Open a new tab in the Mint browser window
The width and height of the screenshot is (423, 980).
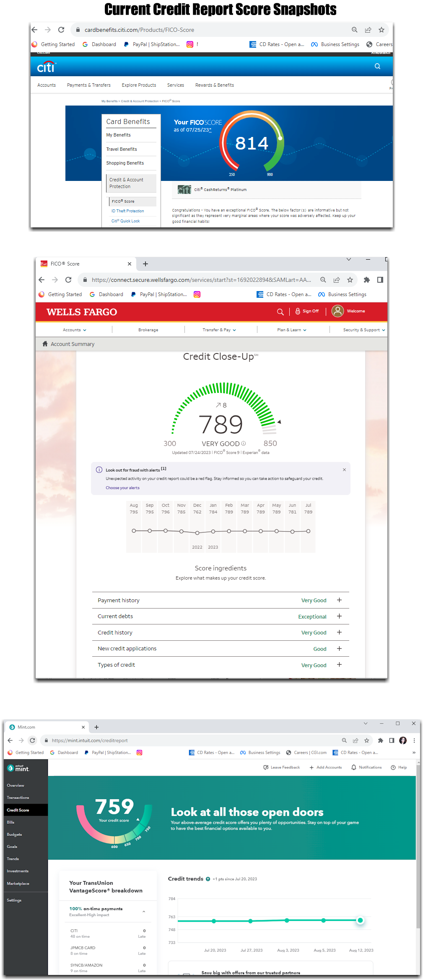pos(96,727)
